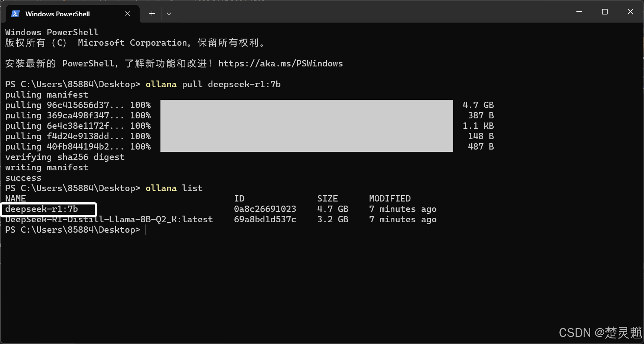
Task: Click the 148 B download size value
Action: click(x=481, y=136)
